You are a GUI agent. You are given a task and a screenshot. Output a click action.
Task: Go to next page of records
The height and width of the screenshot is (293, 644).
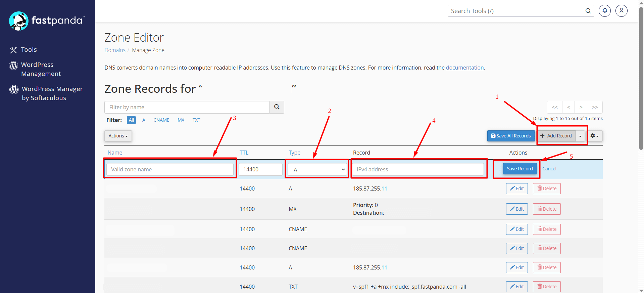click(x=581, y=107)
